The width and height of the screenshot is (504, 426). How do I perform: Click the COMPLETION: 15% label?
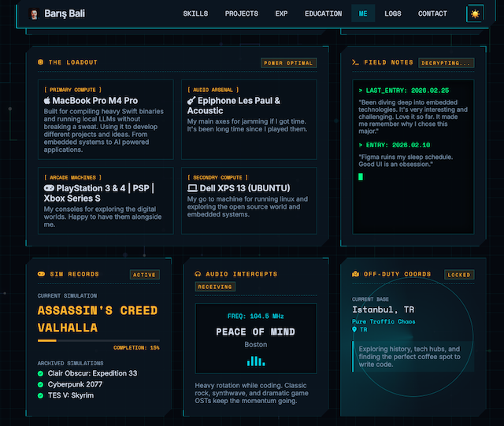click(136, 347)
